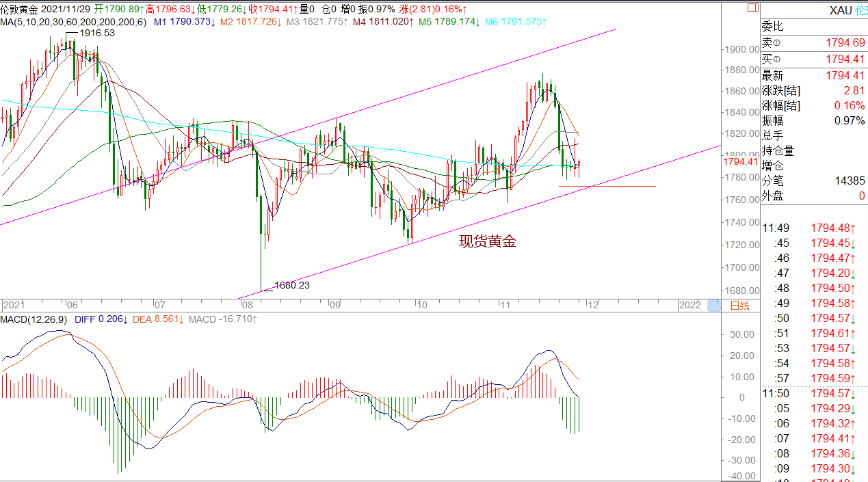
Task: Select the M4 1811.020 moving average label
Action: 383,22
